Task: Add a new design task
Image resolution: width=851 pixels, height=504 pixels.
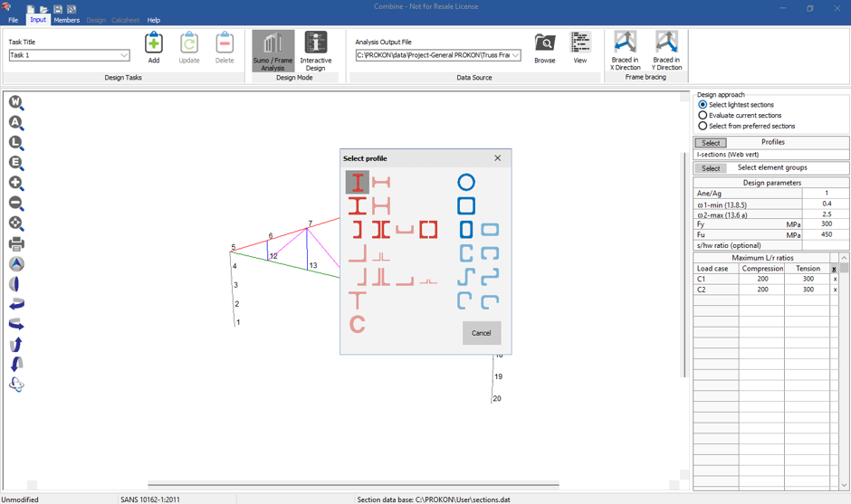Action: click(x=154, y=48)
